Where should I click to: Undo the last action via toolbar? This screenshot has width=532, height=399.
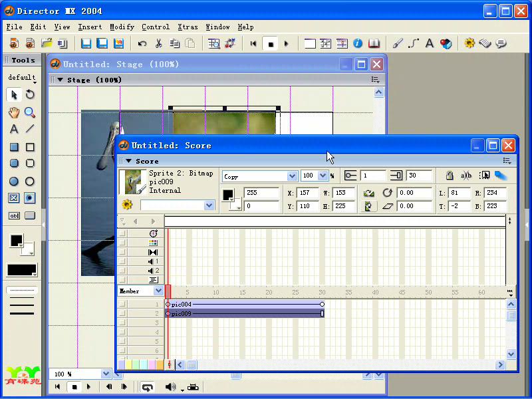point(142,43)
